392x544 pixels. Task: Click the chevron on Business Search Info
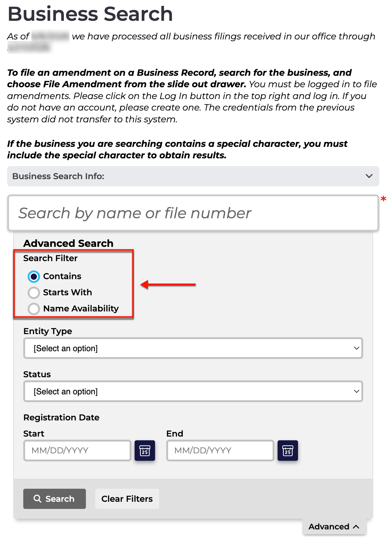[369, 176]
